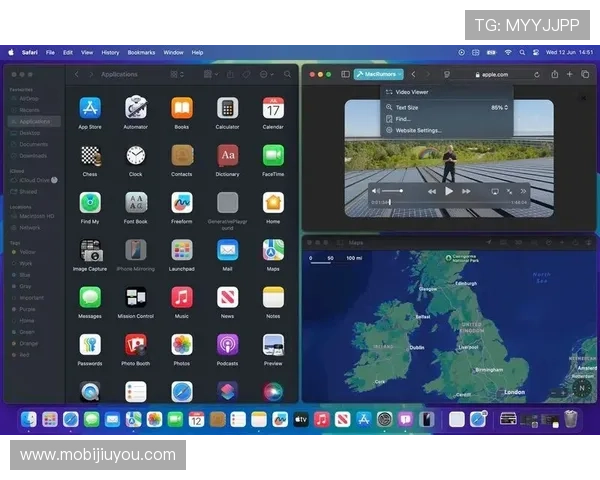
Task: Select Downloads in the Finder sidebar
Action: 33,155
